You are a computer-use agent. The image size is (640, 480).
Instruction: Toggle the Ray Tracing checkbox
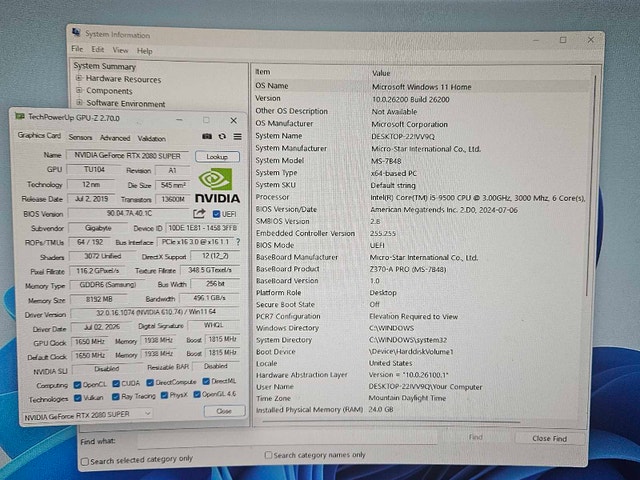(x=116, y=396)
